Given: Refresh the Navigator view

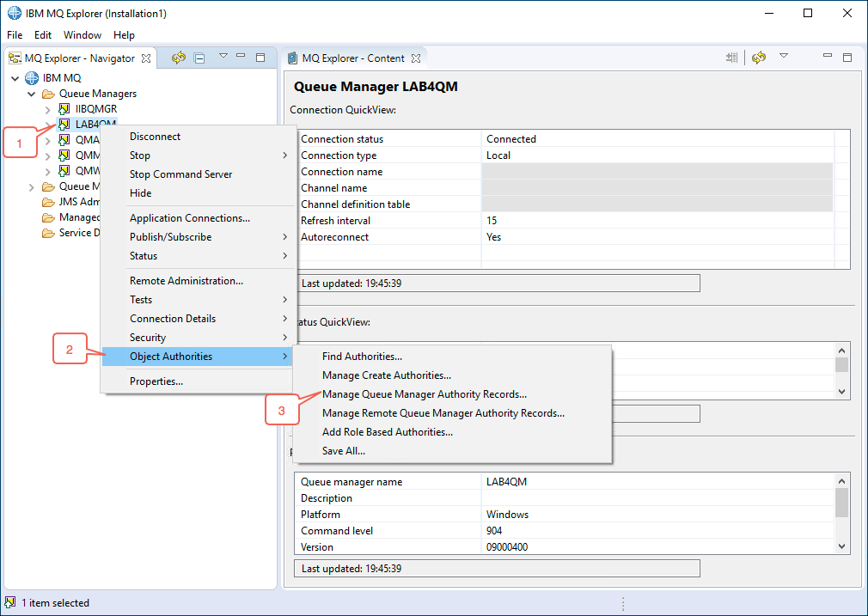Looking at the screenshot, I should pos(178,58).
